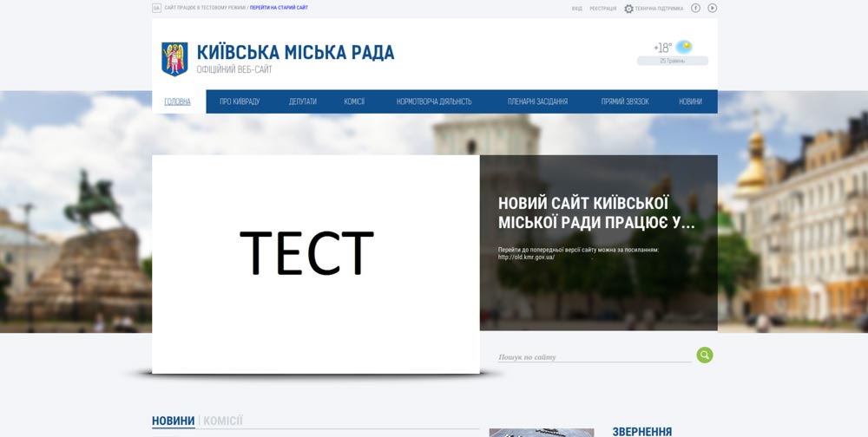
Task: Open the YouTube play icon
Action: pyautogui.click(x=712, y=8)
